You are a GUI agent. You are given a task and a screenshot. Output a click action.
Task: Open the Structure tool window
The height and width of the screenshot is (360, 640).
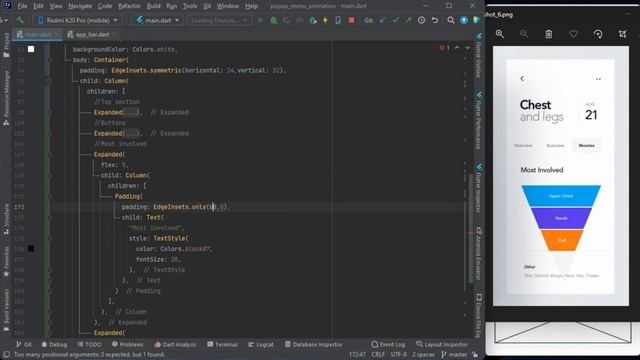pyautogui.click(x=6, y=219)
